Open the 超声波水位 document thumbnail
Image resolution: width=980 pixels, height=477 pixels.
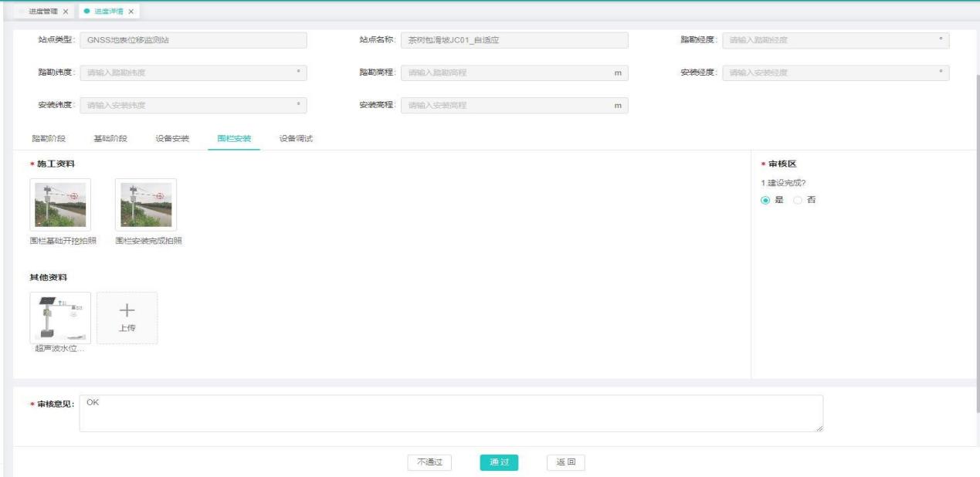[x=60, y=317]
